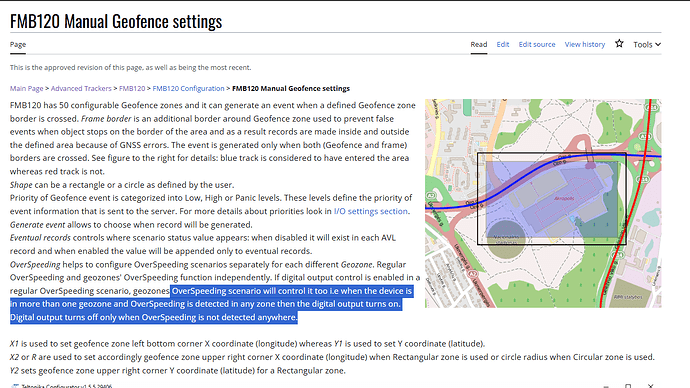Click the page title FMB120 Manual Geofence settings
690x388 pixels.
point(116,21)
